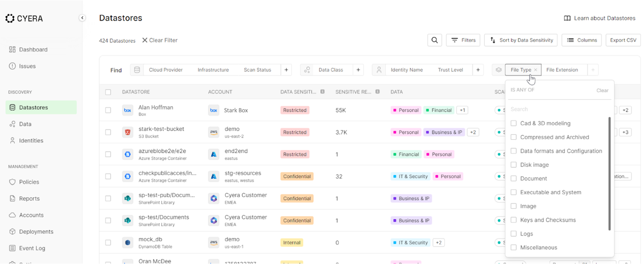Select the stark-test-bucket row checkbox
The image size is (644, 264).
click(108, 132)
